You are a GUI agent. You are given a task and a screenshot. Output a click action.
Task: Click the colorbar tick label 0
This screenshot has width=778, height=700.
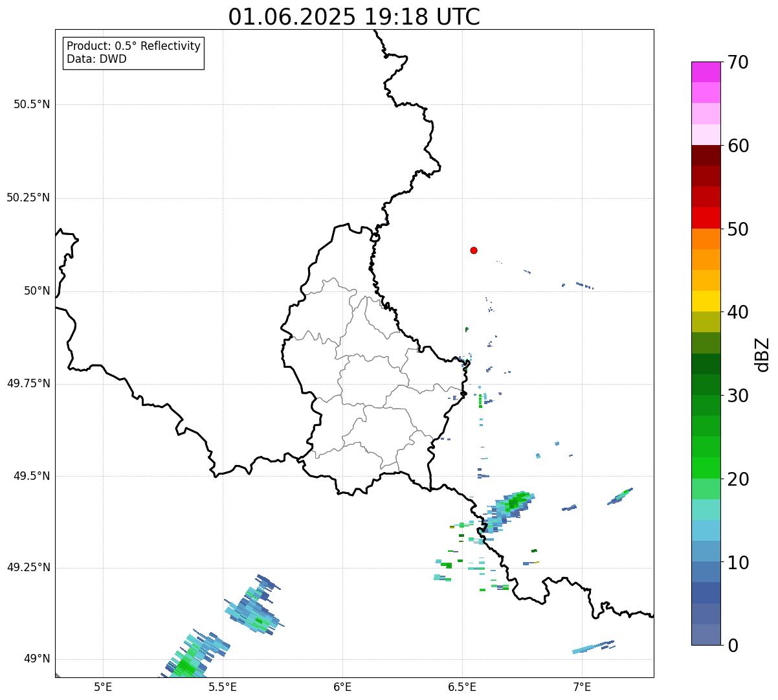pos(732,646)
